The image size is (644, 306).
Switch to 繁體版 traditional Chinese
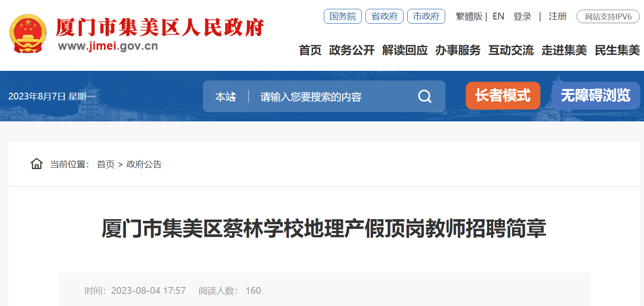469,16
